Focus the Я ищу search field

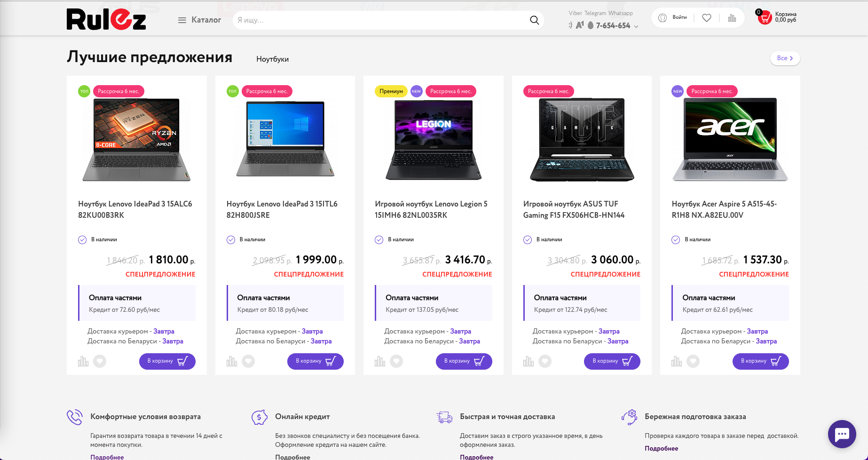pyautogui.click(x=381, y=20)
